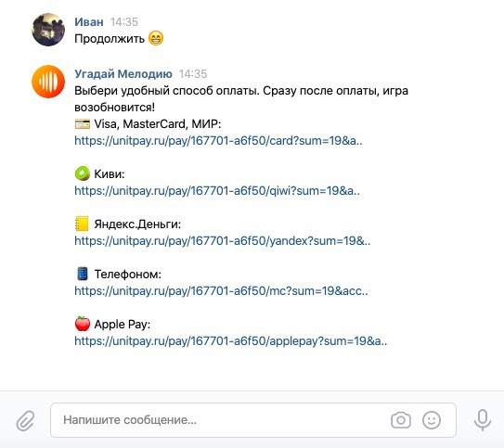Open the Киви qiwi payment link
Screen dimensions: 504x448
pyautogui.click(x=217, y=191)
